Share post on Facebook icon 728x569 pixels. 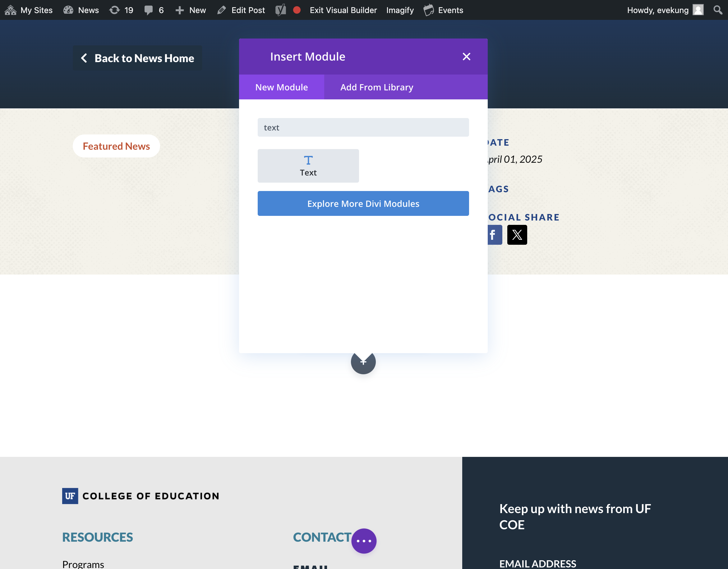coord(495,235)
